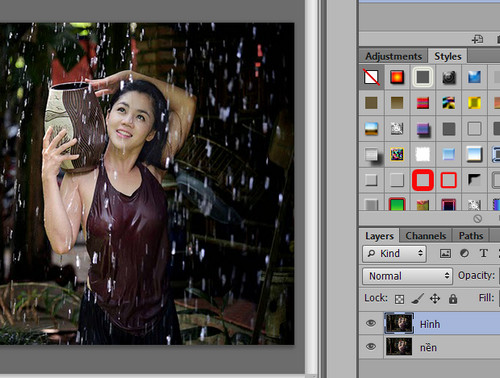Screen dimensions: 500x378
Task: Apply the multicolor mosaic style with yellow border
Action: tap(397, 154)
